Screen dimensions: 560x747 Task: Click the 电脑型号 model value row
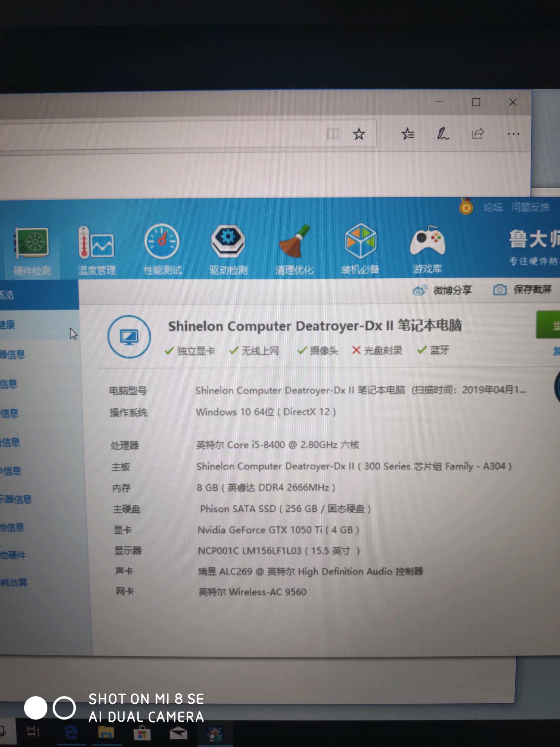pyautogui.click(x=361, y=390)
